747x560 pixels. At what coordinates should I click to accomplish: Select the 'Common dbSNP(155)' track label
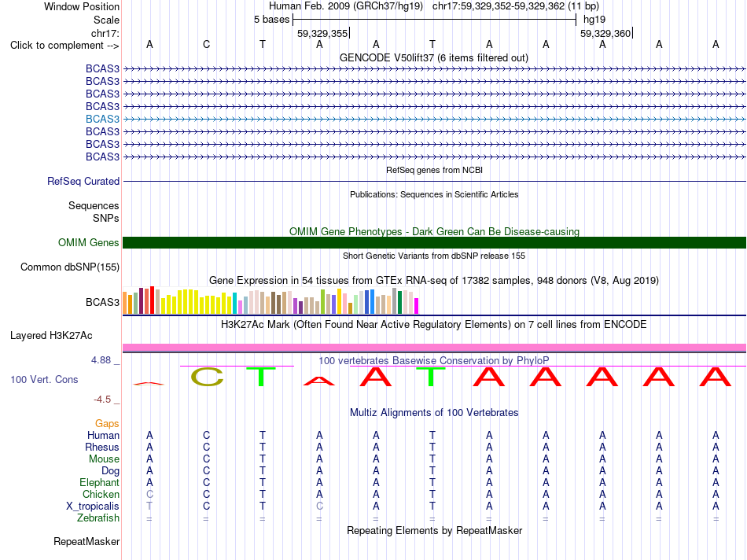click(x=70, y=267)
